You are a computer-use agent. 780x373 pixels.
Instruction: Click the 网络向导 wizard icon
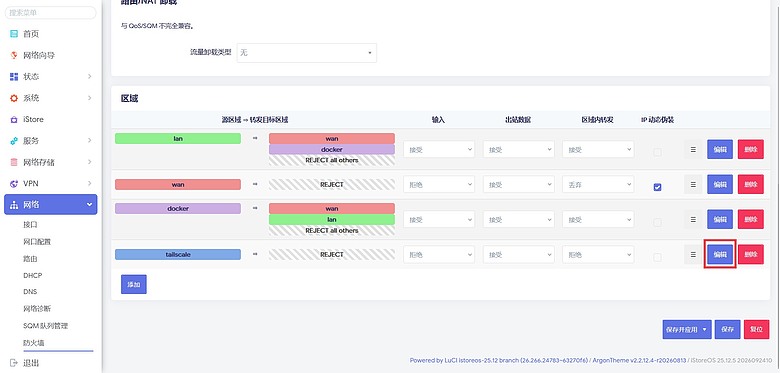pos(14,55)
